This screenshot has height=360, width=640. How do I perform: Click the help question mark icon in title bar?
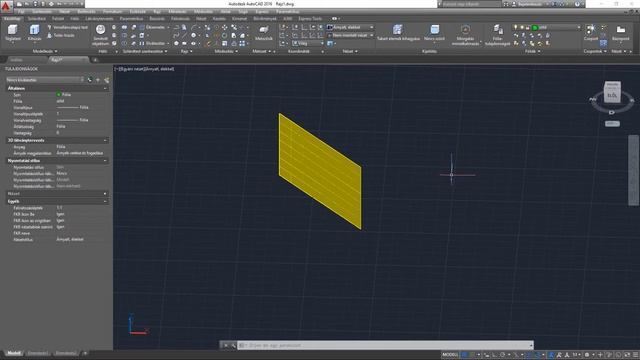point(577,4)
